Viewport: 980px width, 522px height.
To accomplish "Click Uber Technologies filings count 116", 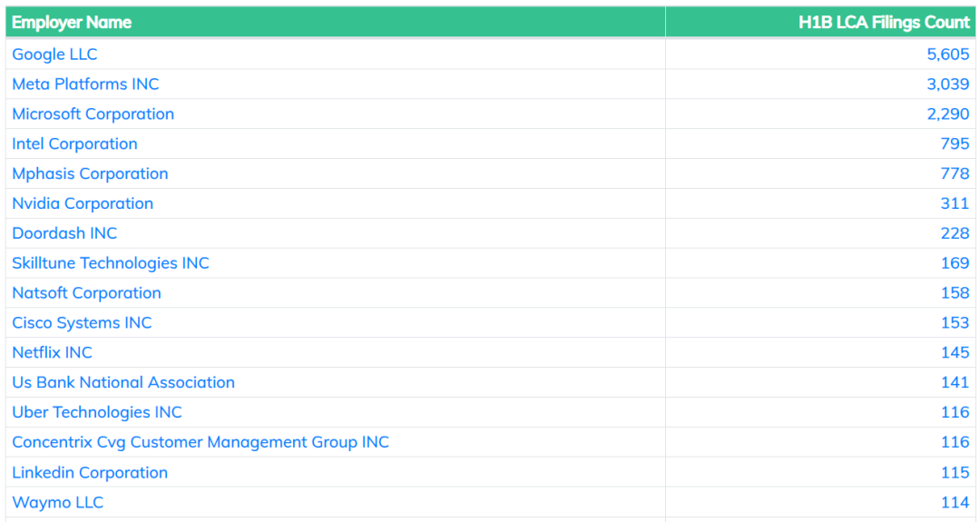I will pos(955,412).
